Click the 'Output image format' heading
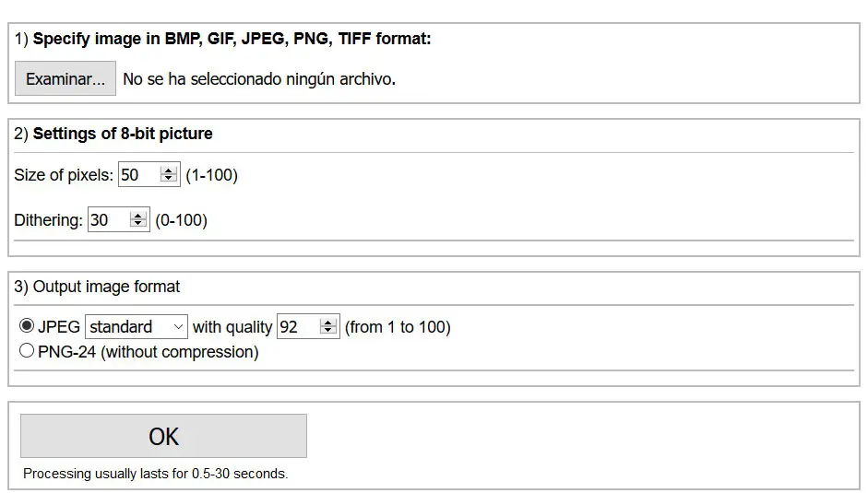The height and width of the screenshot is (493, 868). tap(106, 287)
